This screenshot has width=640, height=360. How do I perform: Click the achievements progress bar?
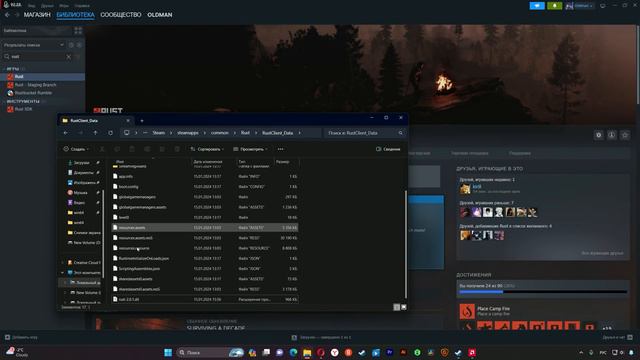tap(543, 292)
